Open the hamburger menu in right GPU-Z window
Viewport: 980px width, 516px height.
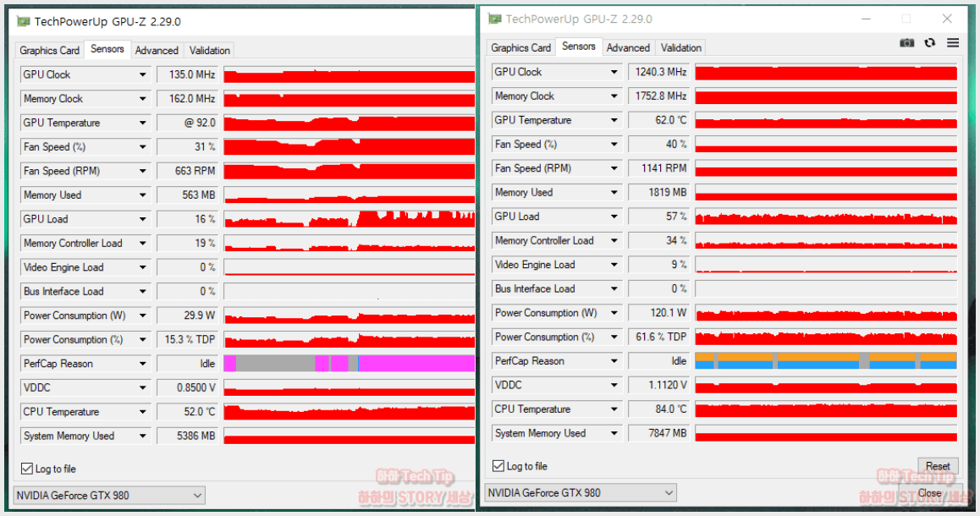click(x=953, y=43)
